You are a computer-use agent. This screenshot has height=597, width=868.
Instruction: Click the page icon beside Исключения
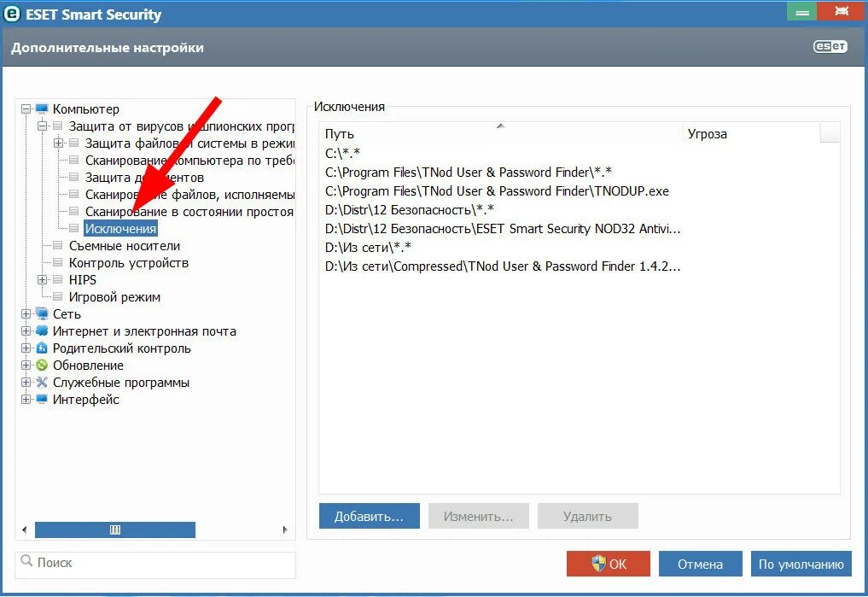(x=73, y=228)
